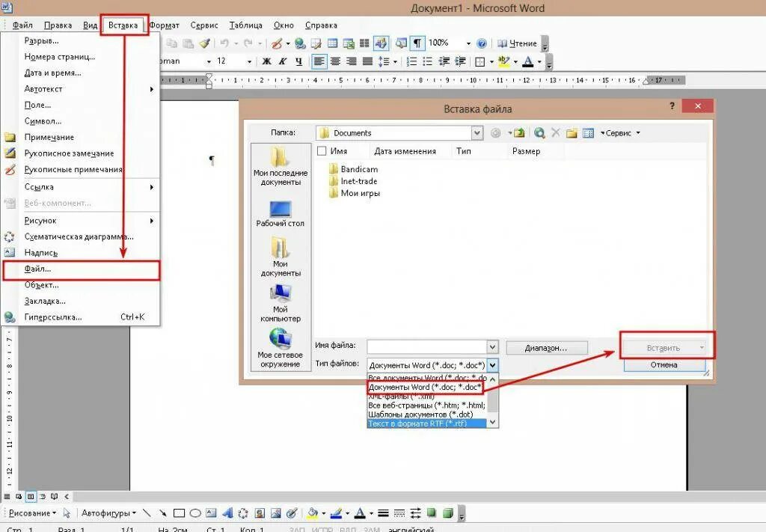
Task: Click the Имя файла input field
Action: tap(427, 347)
